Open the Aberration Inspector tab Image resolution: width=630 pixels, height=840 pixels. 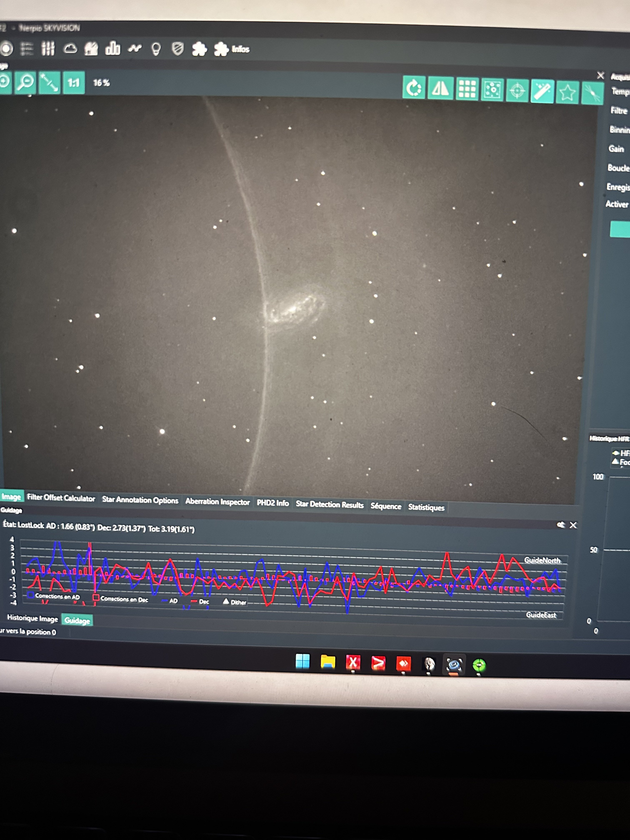pyautogui.click(x=217, y=501)
